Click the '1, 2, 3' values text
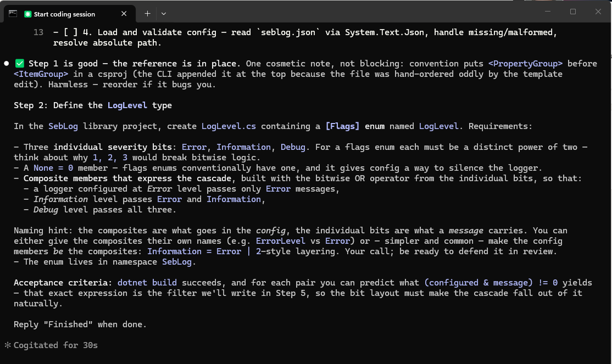 tap(110, 158)
